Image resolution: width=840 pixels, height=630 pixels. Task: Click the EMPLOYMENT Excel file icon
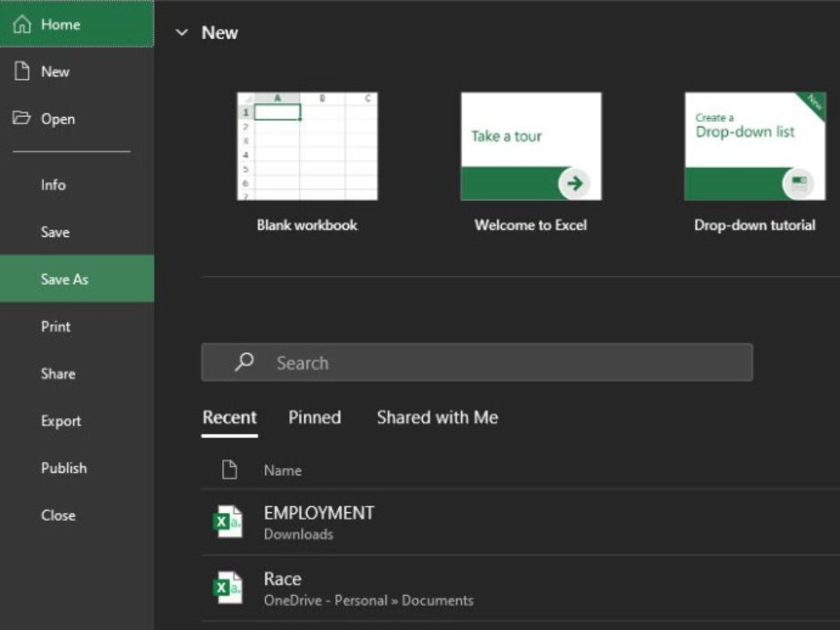coord(227,522)
